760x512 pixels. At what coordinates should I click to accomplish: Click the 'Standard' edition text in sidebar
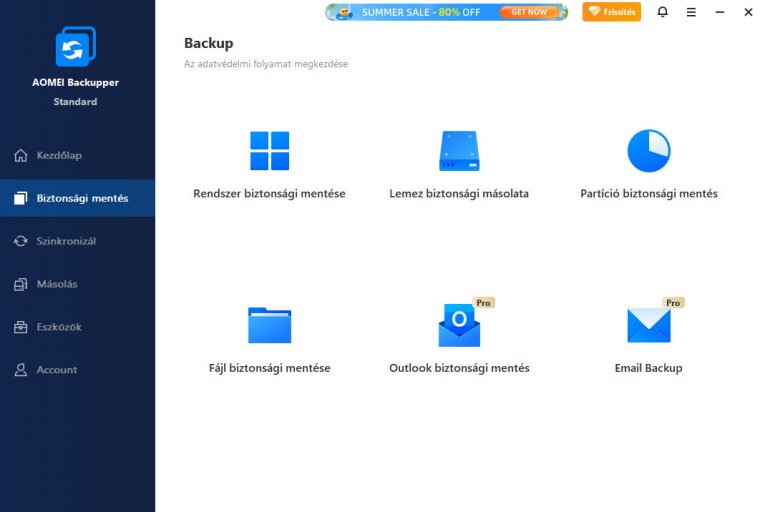[x=76, y=102]
